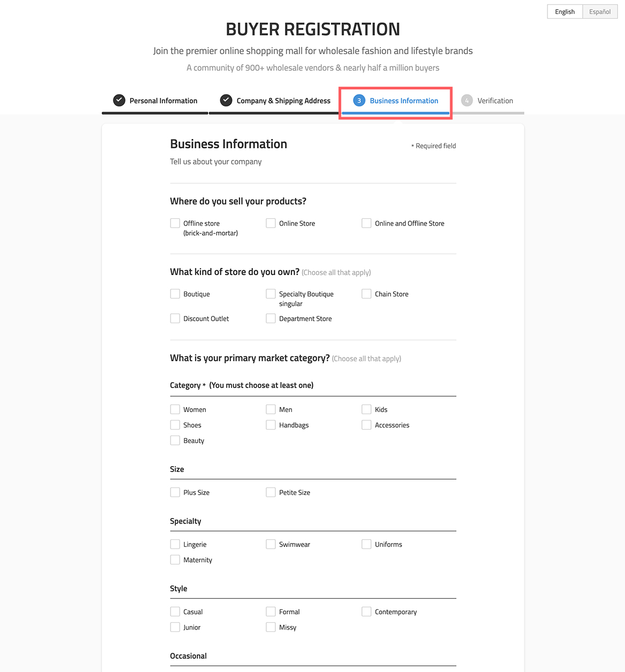Enable the Contemporary style checkbox
The image size is (625, 672).
[366, 612]
